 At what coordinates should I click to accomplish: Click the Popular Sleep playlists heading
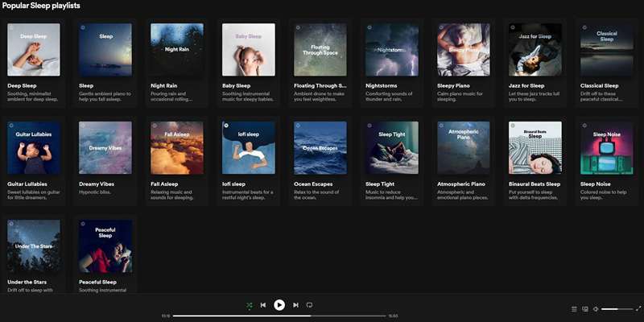click(41, 6)
